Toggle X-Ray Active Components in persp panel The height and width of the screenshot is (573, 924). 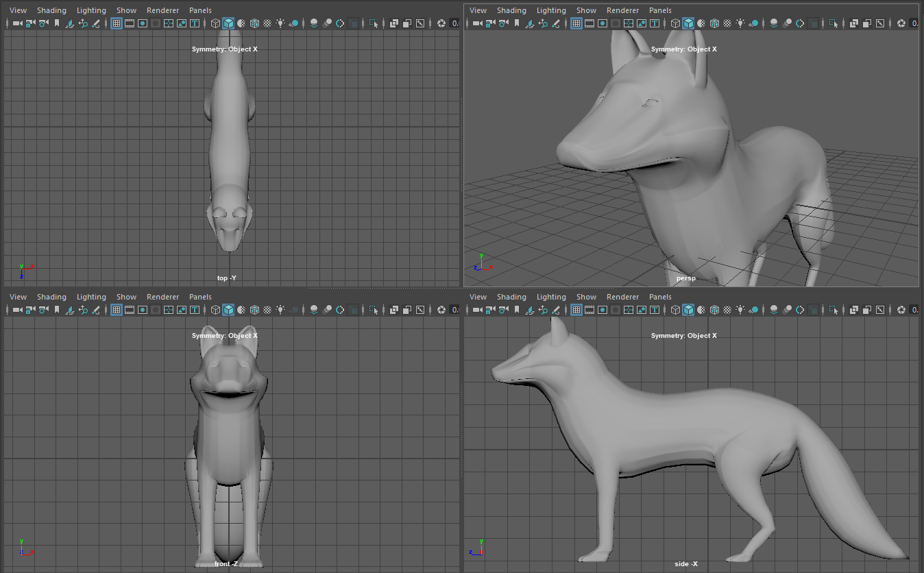(867, 23)
